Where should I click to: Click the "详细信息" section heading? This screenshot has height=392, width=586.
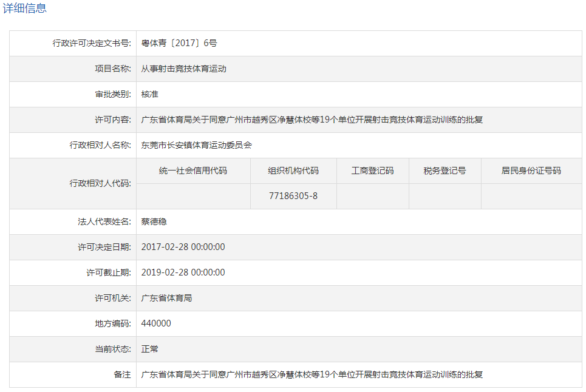click(25, 8)
